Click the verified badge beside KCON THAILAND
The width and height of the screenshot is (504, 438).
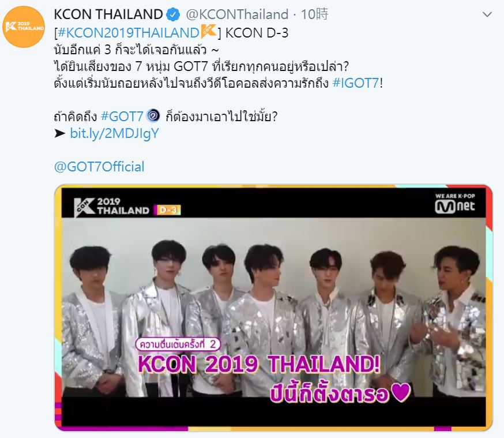point(174,14)
